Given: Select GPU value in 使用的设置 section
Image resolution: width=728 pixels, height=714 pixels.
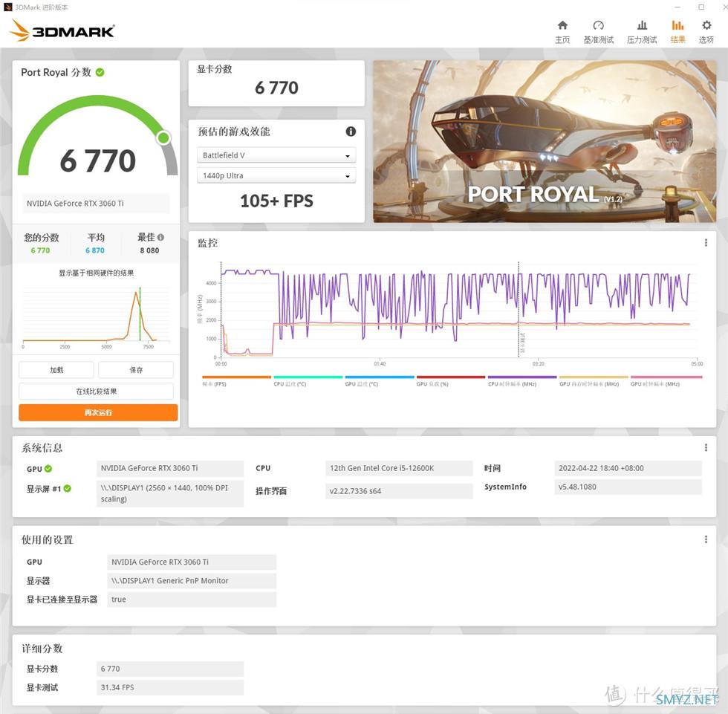Looking at the screenshot, I should (x=192, y=562).
